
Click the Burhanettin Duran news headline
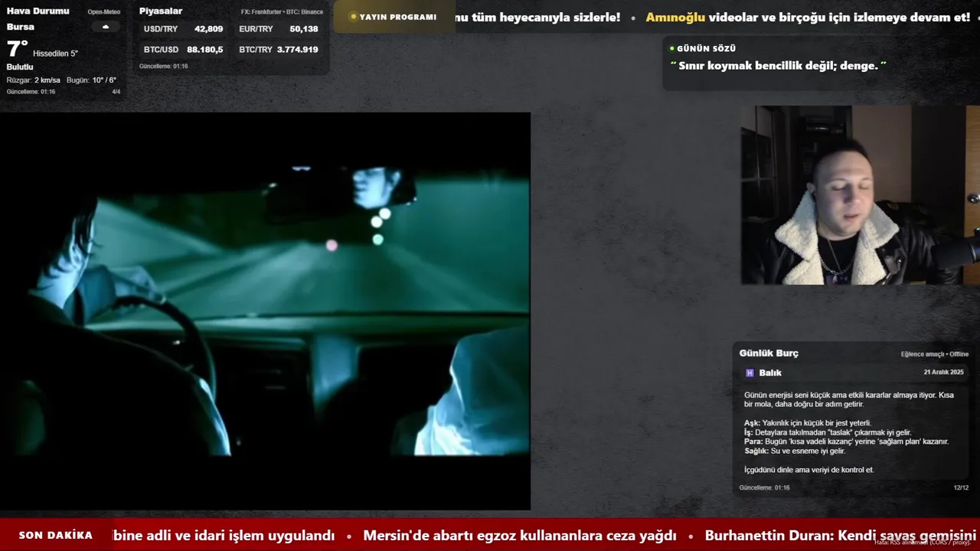(841, 536)
